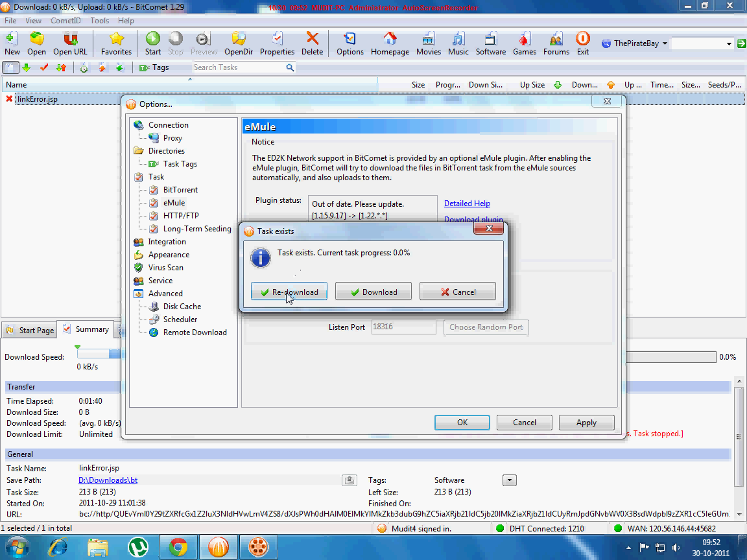Click the uTorrent icon in the taskbar
The height and width of the screenshot is (560, 747).
point(138,546)
